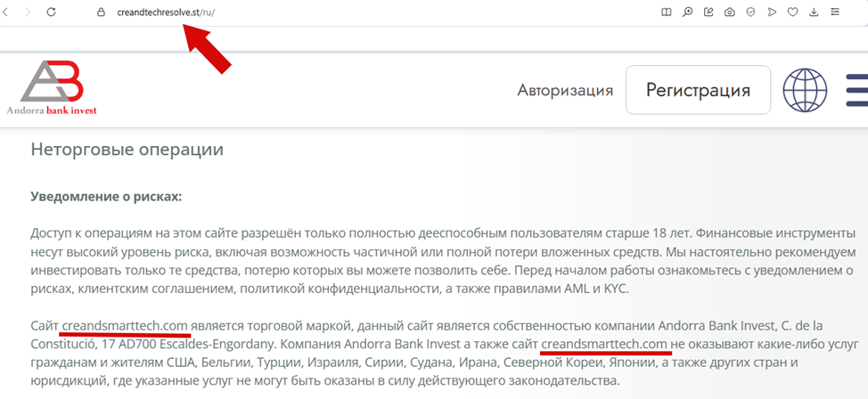This screenshot has width=868, height=399.
Task: Add bookmark with the heart icon
Action: [793, 12]
